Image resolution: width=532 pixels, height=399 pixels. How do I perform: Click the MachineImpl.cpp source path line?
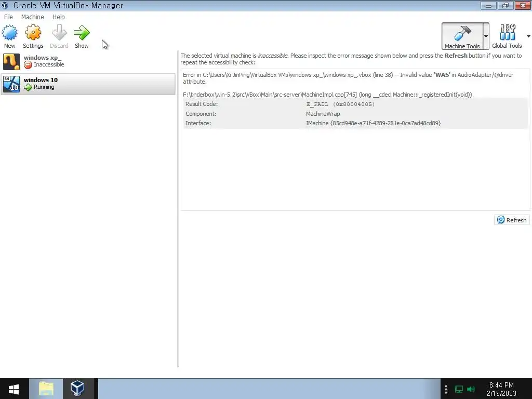point(328,95)
